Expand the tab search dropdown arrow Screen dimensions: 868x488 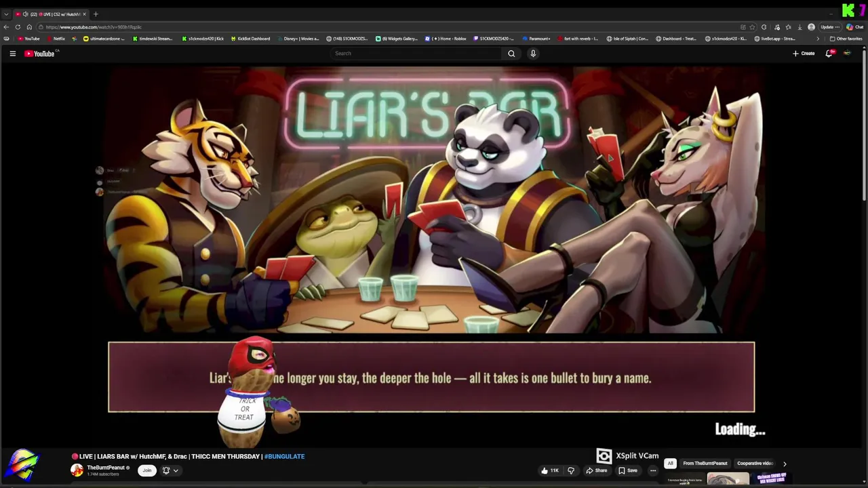click(6, 14)
